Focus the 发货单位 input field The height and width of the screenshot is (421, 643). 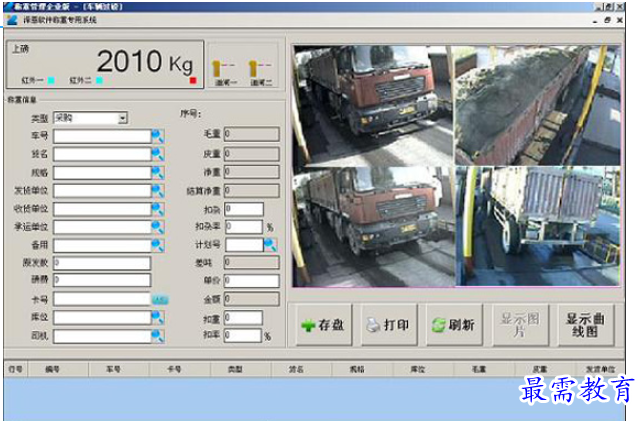pyautogui.click(x=102, y=191)
